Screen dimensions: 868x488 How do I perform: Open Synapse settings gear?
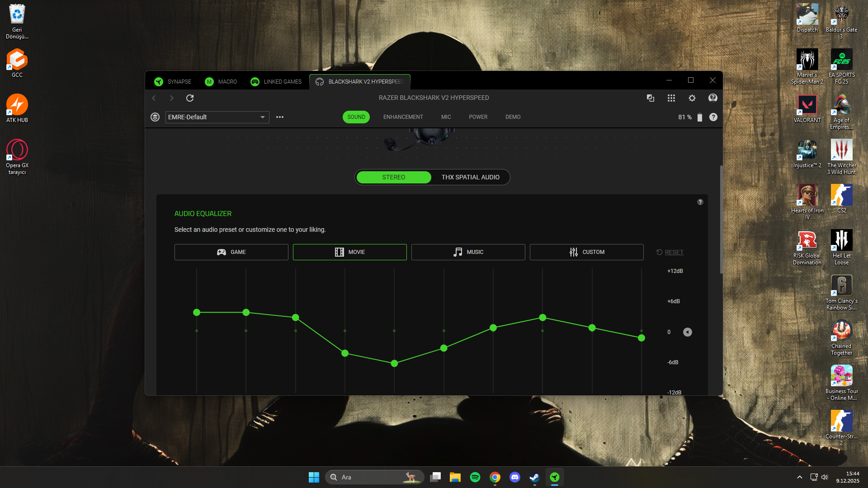pyautogui.click(x=692, y=98)
